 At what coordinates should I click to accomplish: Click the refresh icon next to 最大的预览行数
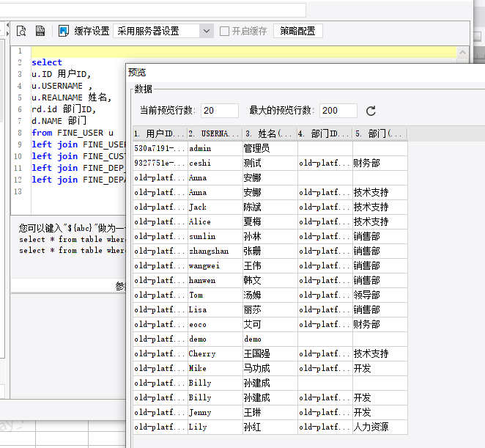pos(371,111)
